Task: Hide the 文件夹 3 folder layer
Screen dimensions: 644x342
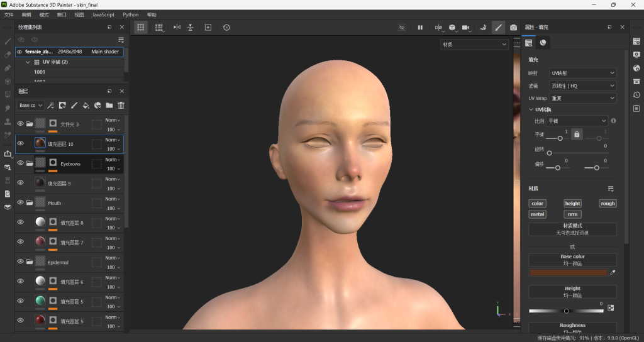Action: click(x=20, y=124)
